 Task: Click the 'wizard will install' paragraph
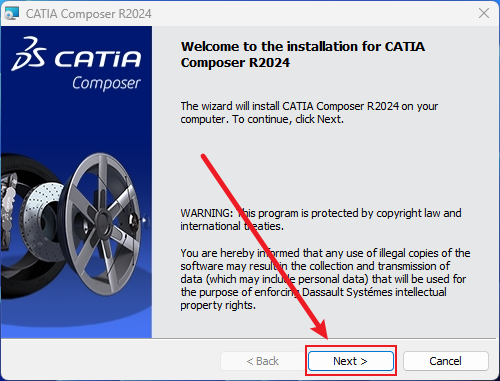(x=309, y=113)
